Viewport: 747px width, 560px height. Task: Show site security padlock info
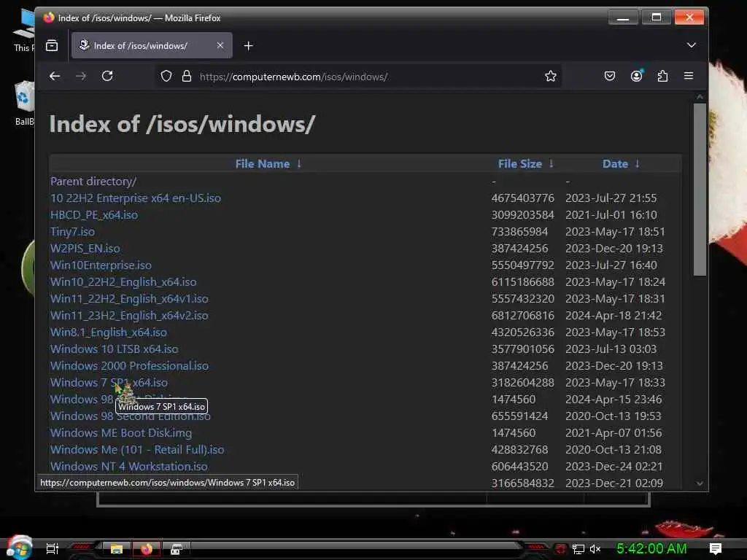pyautogui.click(x=187, y=76)
